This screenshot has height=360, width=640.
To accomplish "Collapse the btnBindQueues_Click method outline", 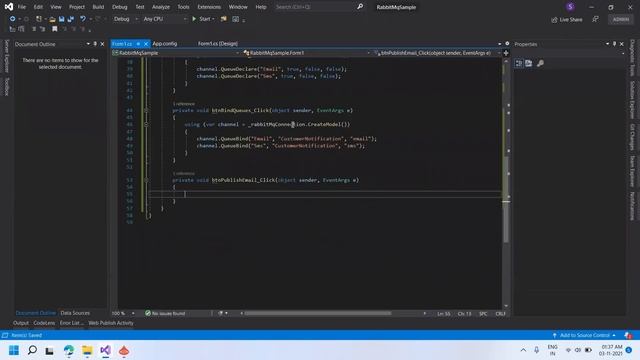I will [146, 110].
